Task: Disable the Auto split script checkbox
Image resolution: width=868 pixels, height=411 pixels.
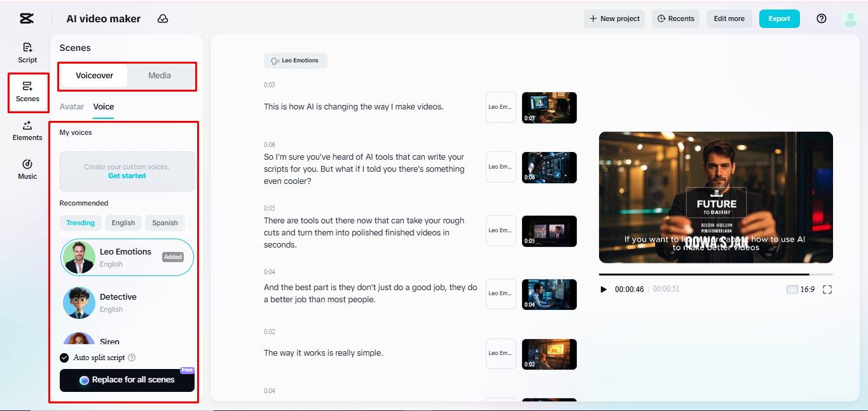Action: [x=64, y=357]
